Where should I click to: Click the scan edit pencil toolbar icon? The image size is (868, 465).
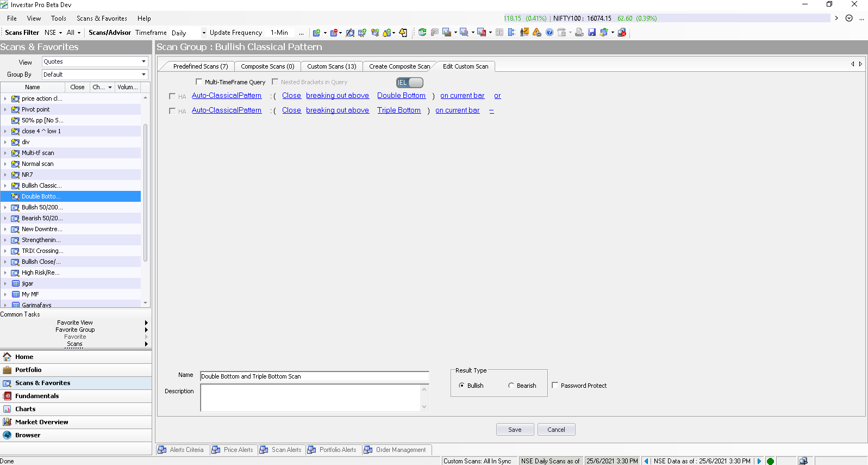[350, 33]
